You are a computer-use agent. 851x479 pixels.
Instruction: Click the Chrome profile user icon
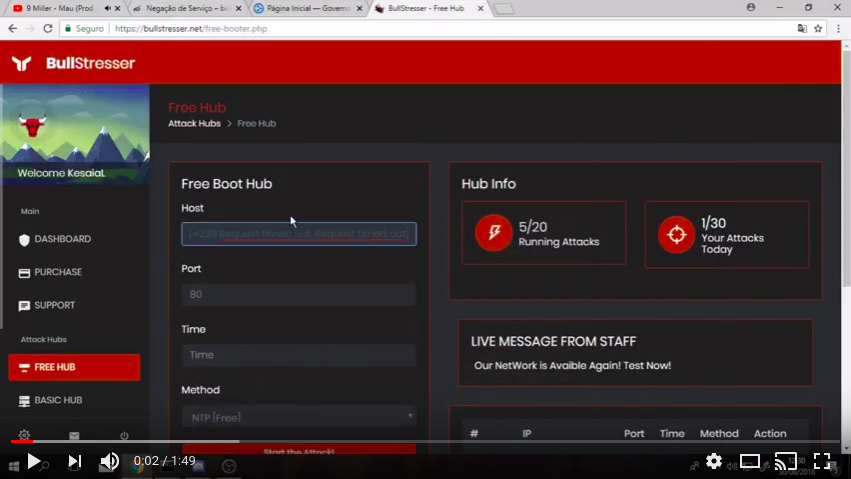(x=751, y=7)
